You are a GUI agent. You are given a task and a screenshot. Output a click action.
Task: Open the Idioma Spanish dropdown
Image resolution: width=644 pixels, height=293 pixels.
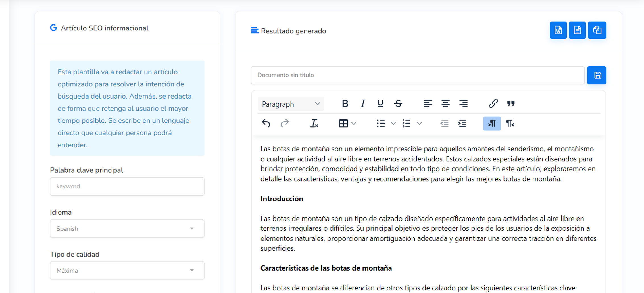pyautogui.click(x=127, y=228)
